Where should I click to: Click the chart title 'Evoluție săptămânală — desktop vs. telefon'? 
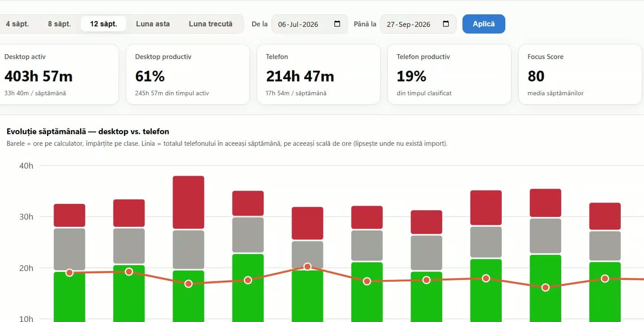[x=88, y=131]
